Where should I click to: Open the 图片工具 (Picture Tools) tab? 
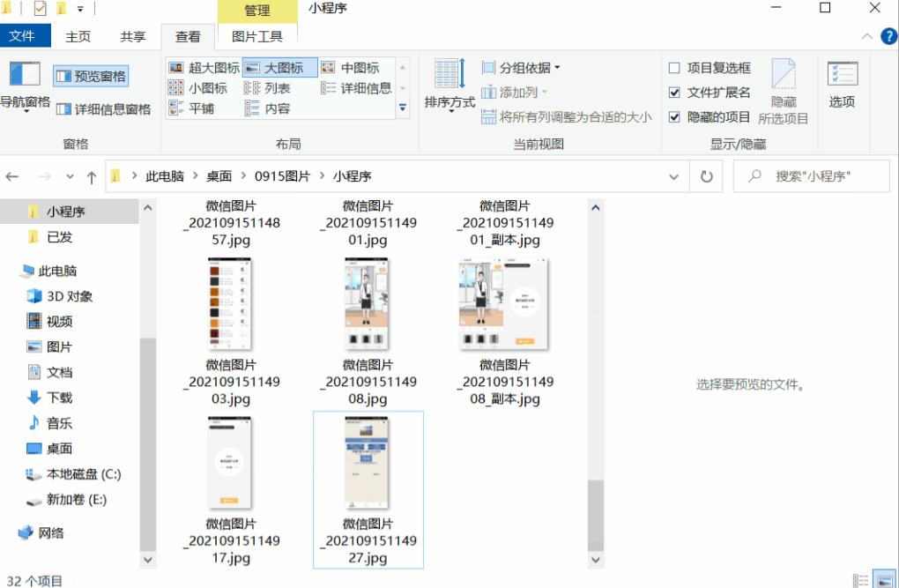tap(258, 36)
